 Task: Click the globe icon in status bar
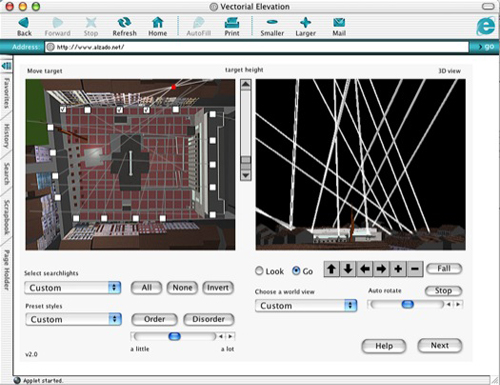point(17,380)
